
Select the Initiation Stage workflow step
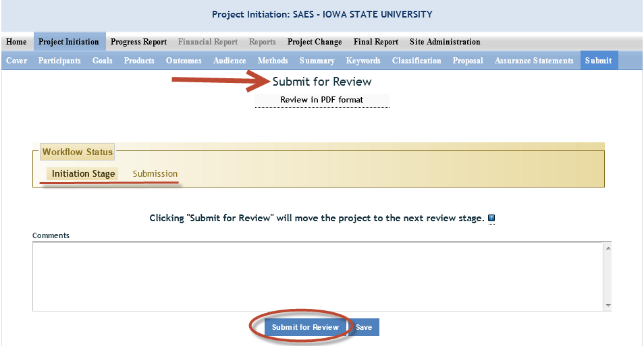tap(84, 174)
